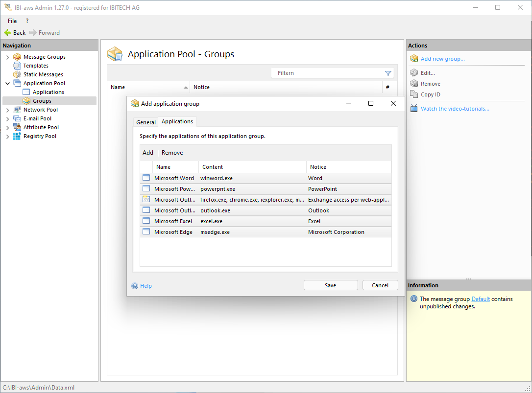Screen dimensions: 532x393
Task: Click the Help question mark icon
Action: point(135,286)
